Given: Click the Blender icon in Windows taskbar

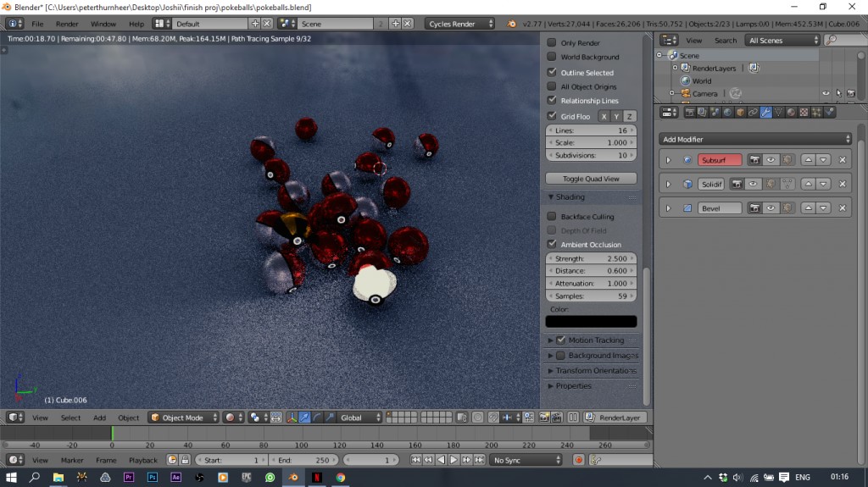Looking at the screenshot, I should [292, 478].
